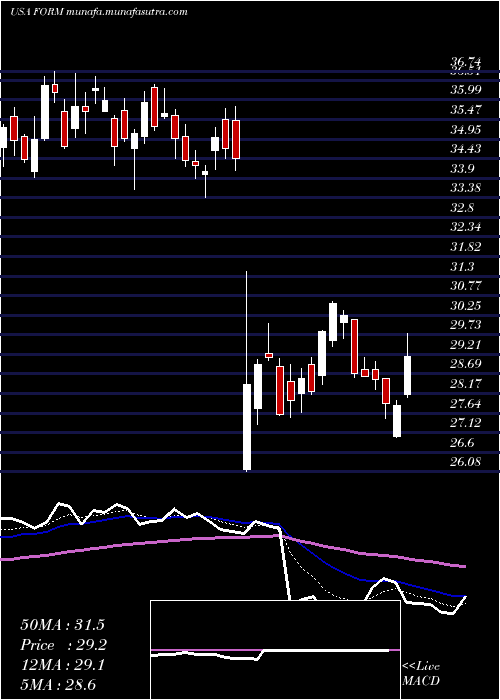The image size is (500, 700).
Task: Select the 35.47 price axis label
Action: click(x=466, y=109)
